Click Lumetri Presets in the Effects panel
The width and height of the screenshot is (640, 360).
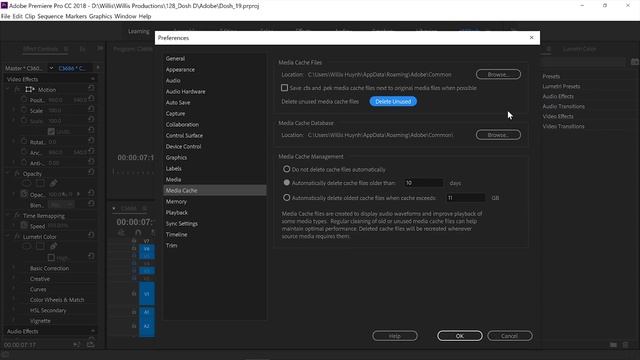tap(561, 86)
